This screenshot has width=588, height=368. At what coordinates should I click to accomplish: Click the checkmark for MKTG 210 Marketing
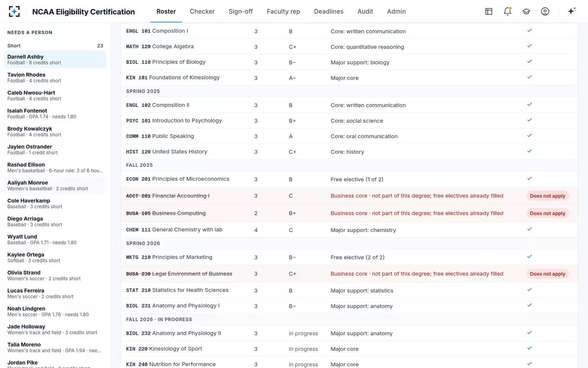pos(530,256)
